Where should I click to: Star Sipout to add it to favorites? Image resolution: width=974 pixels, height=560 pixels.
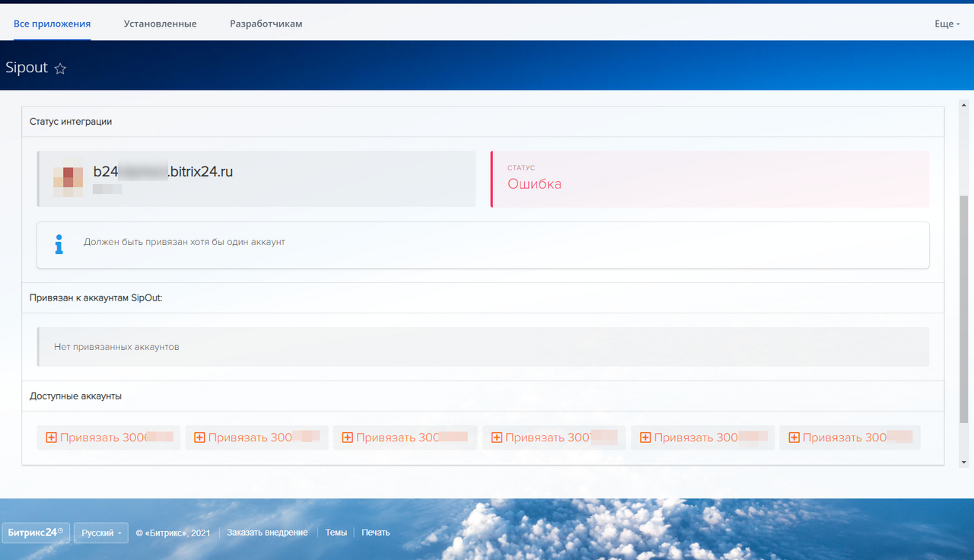60,68
